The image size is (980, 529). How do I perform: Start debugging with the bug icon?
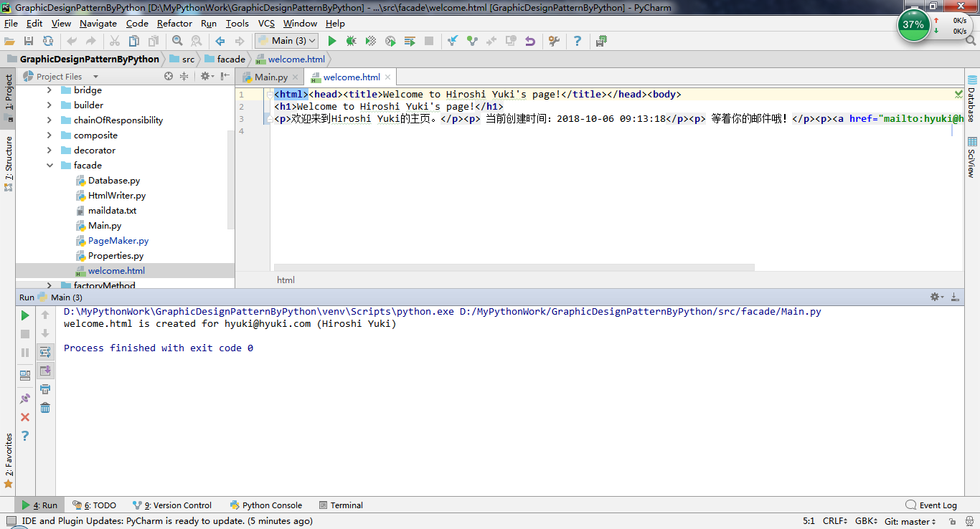pyautogui.click(x=351, y=41)
